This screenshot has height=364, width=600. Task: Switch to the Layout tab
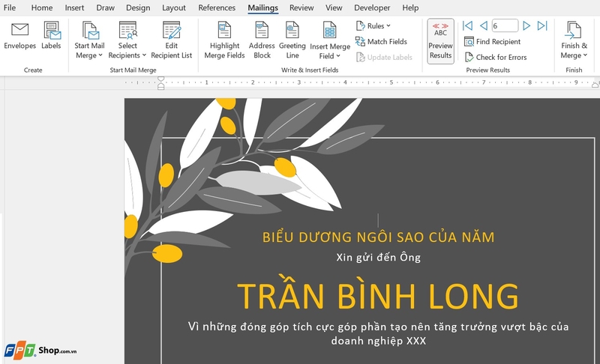coord(174,7)
